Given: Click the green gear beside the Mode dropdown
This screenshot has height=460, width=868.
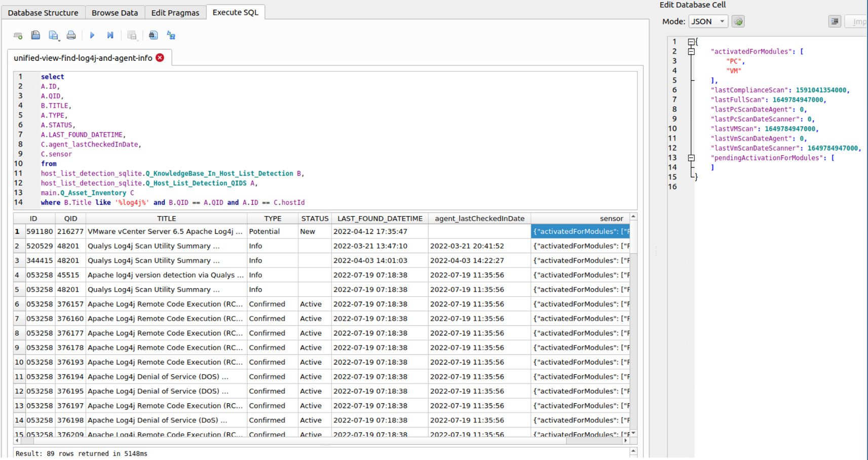Looking at the screenshot, I should coord(738,21).
